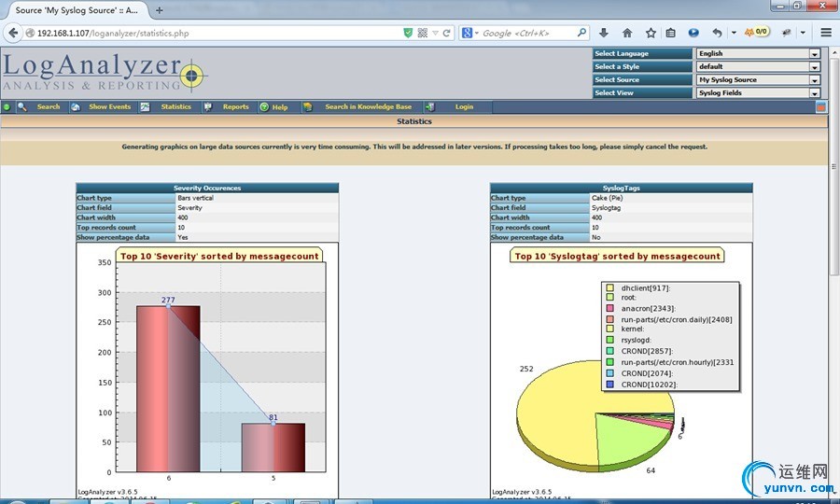Viewport: 840px width, 504px height.
Task: Open the Search menu item
Action: [x=49, y=106]
